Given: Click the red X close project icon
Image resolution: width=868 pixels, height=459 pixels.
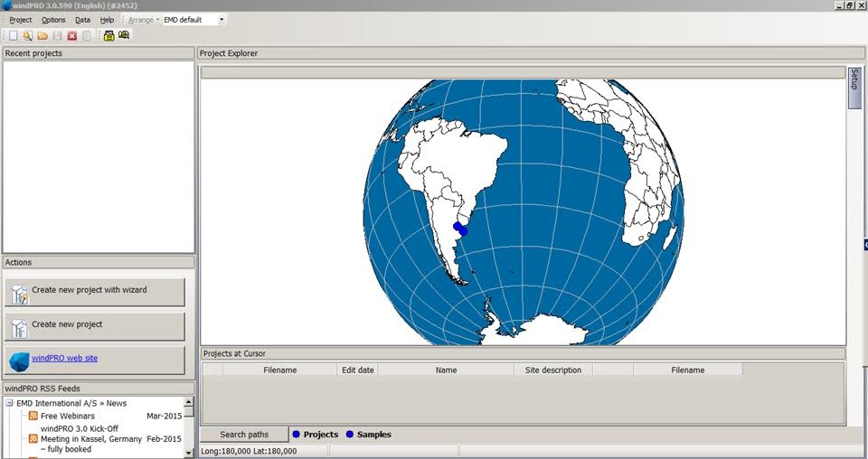Looking at the screenshot, I should coord(72,35).
